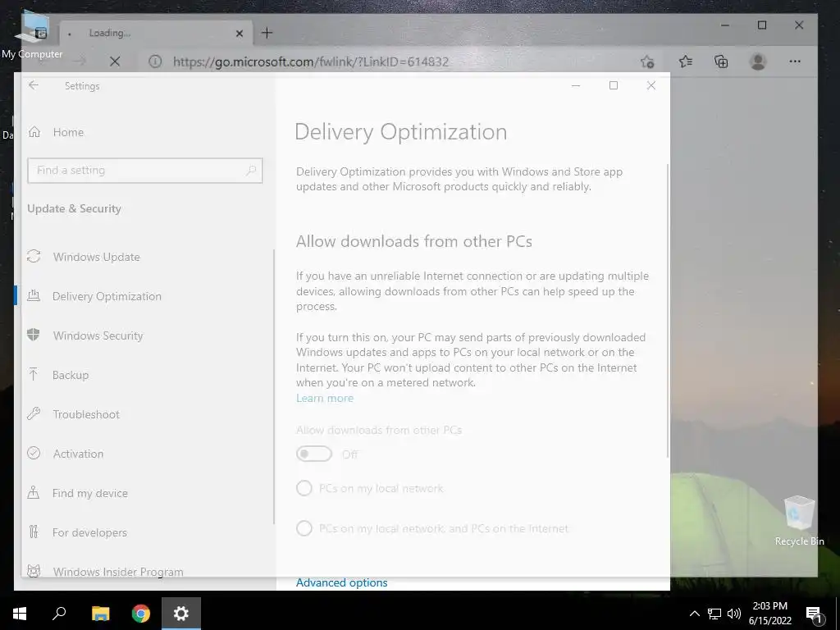The height and width of the screenshot is (630, 840).
Task: Open Edge Collections button
Action: click(721, 62)
